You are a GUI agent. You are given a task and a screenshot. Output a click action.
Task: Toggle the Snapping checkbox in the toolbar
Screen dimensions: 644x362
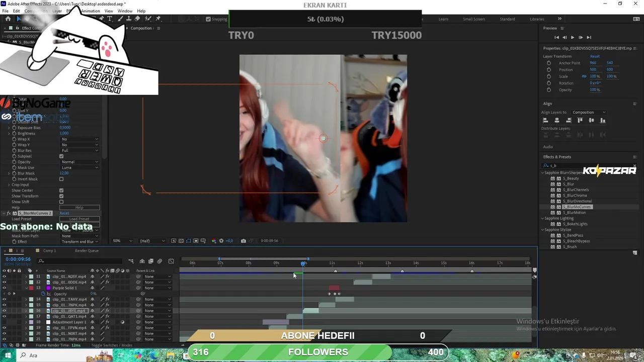[208, 19]
